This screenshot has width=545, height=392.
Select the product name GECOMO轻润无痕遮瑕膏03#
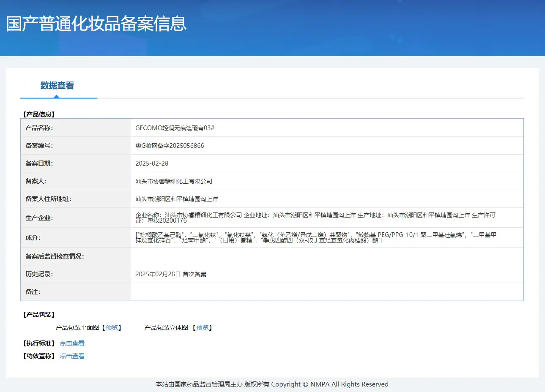coord(175,128)
